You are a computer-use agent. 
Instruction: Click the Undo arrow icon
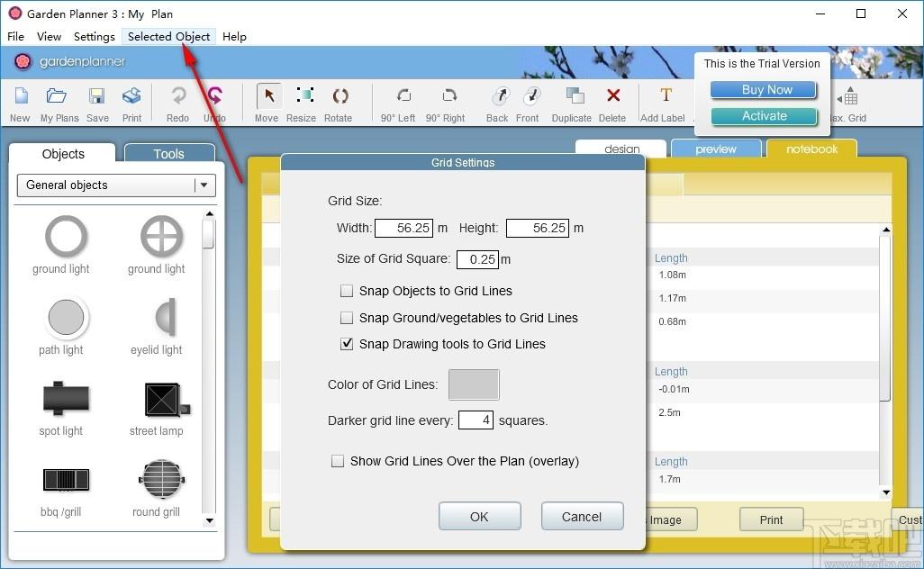(214, 96)
